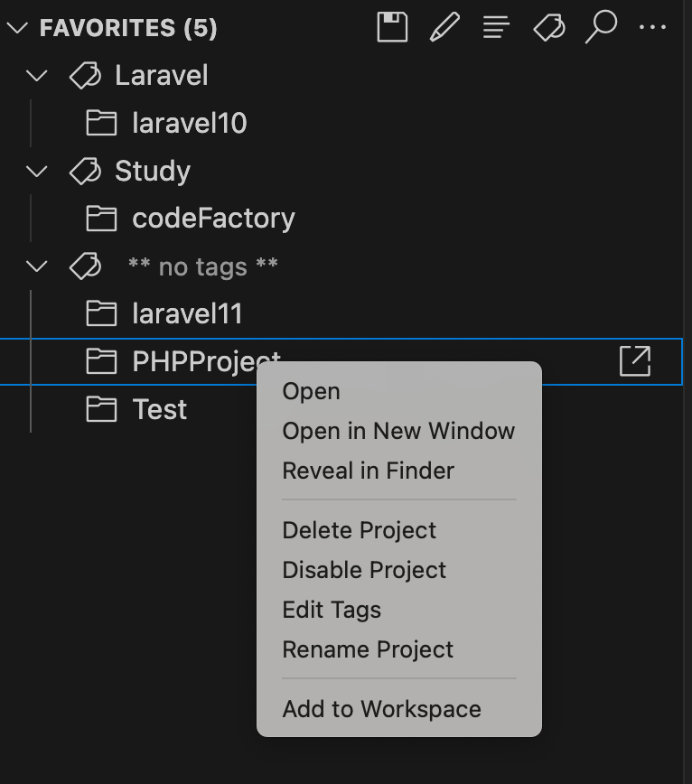Click the FAVORITES (5) header title

tap(128, 28)
